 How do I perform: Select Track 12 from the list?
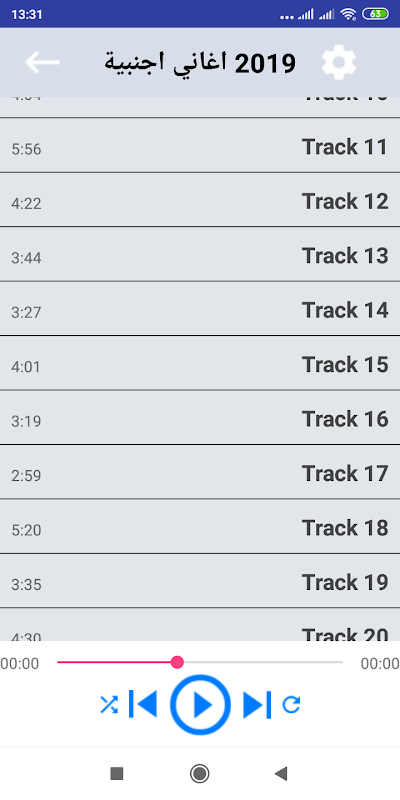[200, 200]
